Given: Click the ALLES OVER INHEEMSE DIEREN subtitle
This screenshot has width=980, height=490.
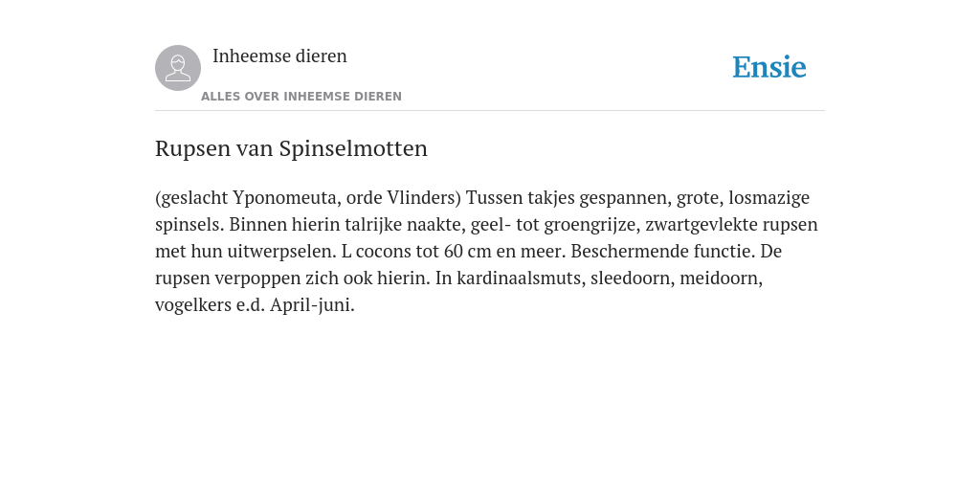Looking at the screenshot, I should pos(301,97).
